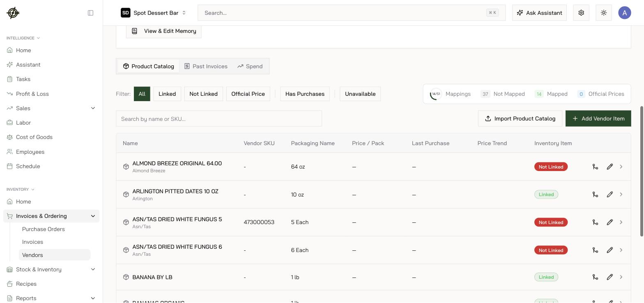The height and width of the screenshot is (303, 644).
Task: Click box icon beside ALMOND BREEZE ORIGINAL
Action: (126, 167)
